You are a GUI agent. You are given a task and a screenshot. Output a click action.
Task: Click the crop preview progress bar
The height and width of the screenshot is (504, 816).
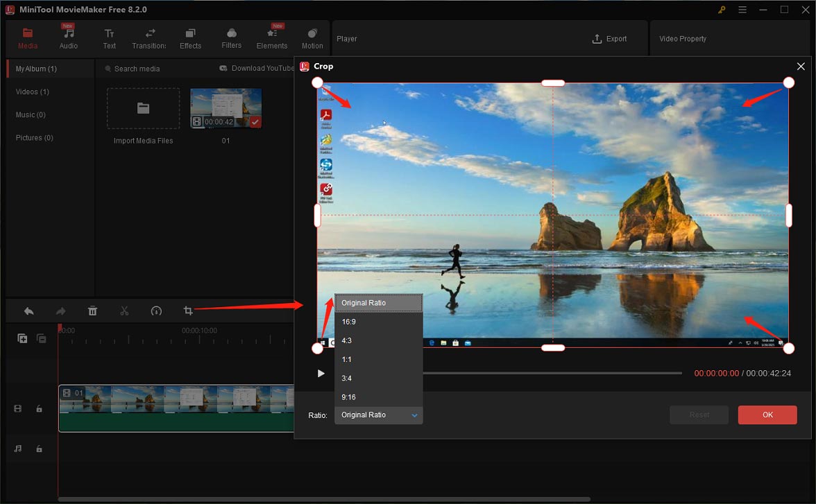[552, 373]
